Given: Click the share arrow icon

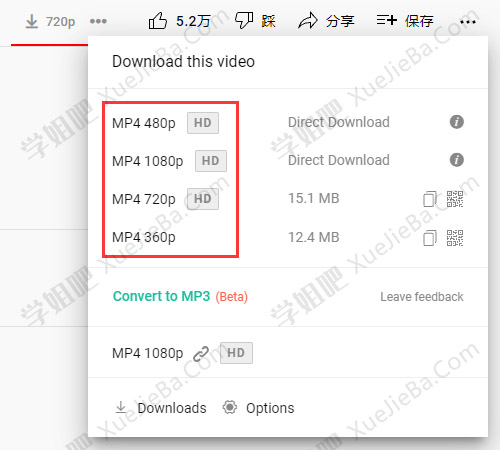Looking at the screenshot, I should 308,21.
